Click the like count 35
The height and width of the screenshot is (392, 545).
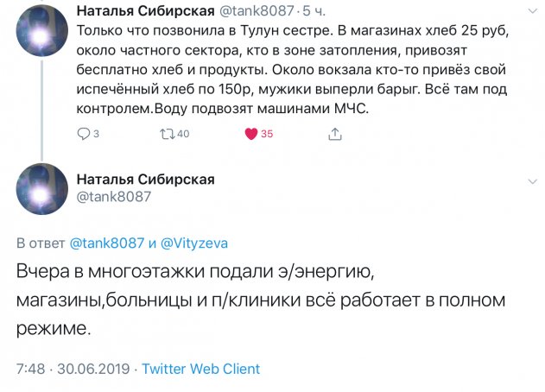[267, 134]
